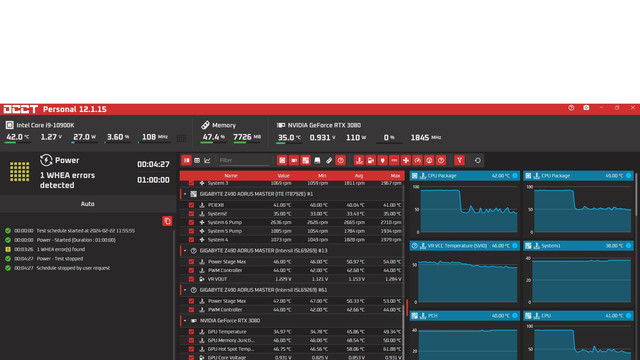Image resolution: width=640 pixels, height=360 pixels.
Task: Click blue color dot on System1 graph
Action: coord(629,246)
